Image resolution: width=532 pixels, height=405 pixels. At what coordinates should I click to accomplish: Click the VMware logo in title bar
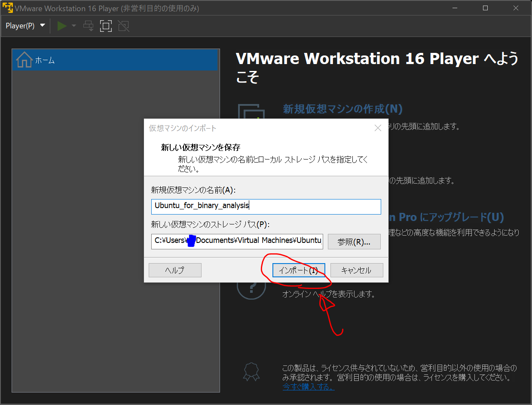click(8, 8)
